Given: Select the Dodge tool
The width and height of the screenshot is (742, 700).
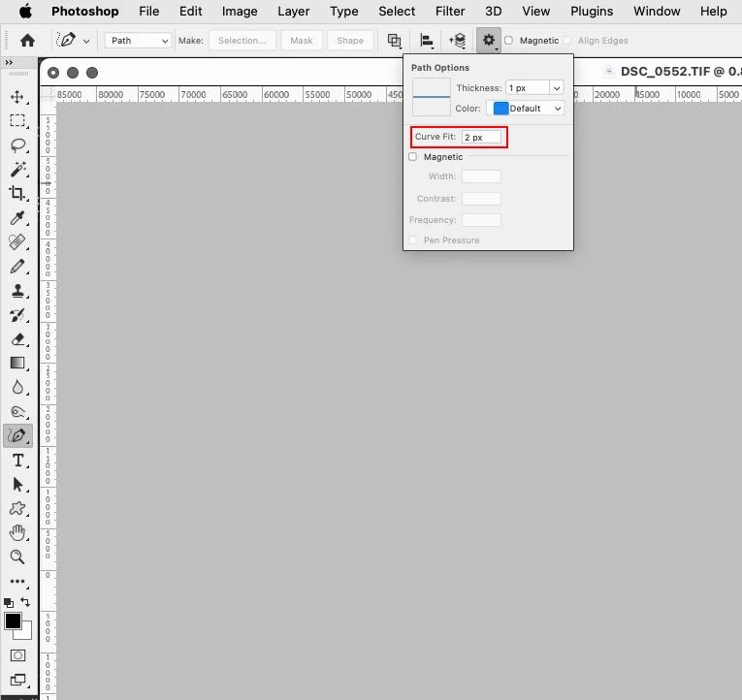Looking at the screenshot, I should 17,412.
